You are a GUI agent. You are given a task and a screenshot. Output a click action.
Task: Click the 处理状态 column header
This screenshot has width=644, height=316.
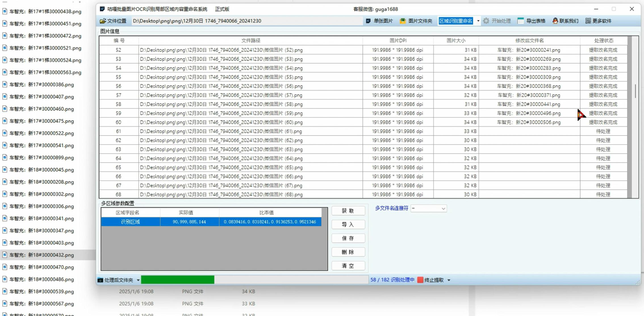click(x=604, y=41)
